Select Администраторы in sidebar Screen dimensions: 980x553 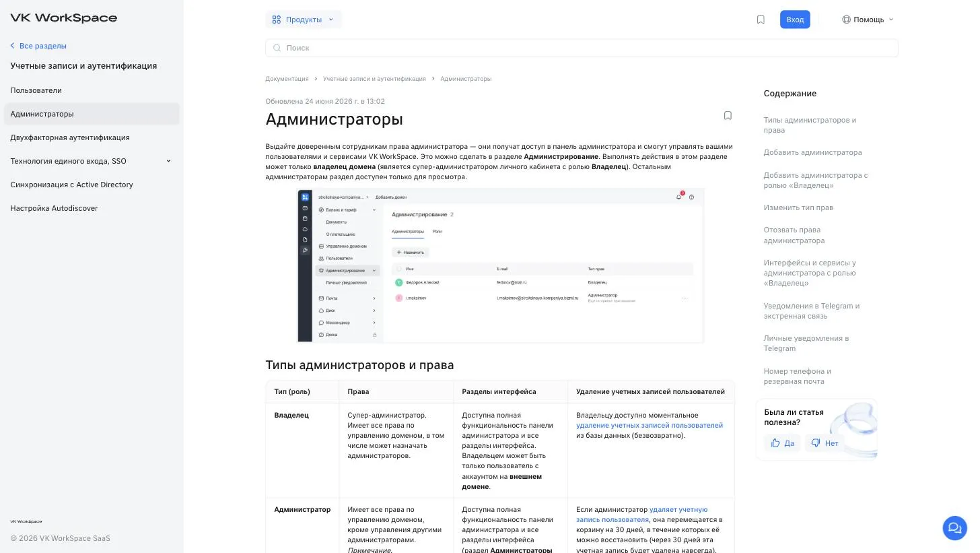[92, 114]
